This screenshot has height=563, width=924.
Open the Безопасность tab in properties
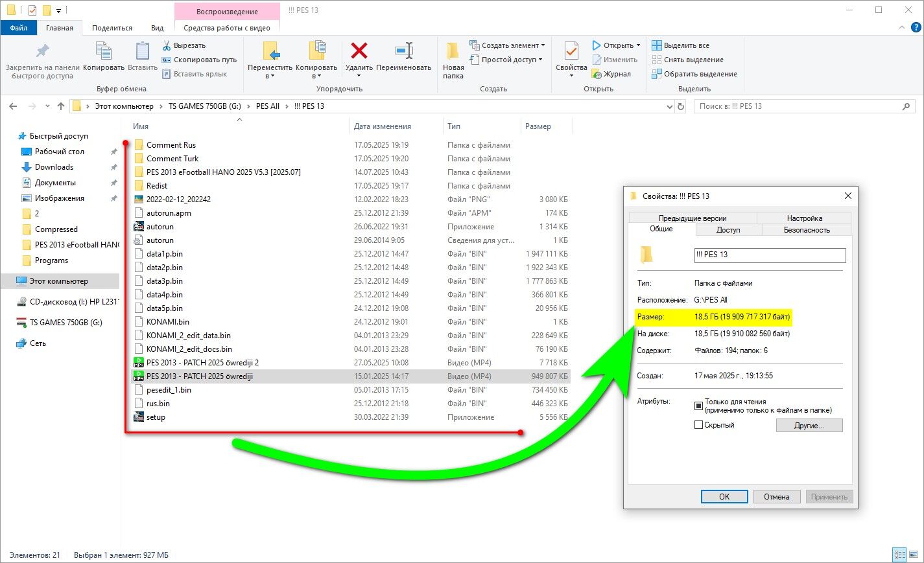point(807,230)
